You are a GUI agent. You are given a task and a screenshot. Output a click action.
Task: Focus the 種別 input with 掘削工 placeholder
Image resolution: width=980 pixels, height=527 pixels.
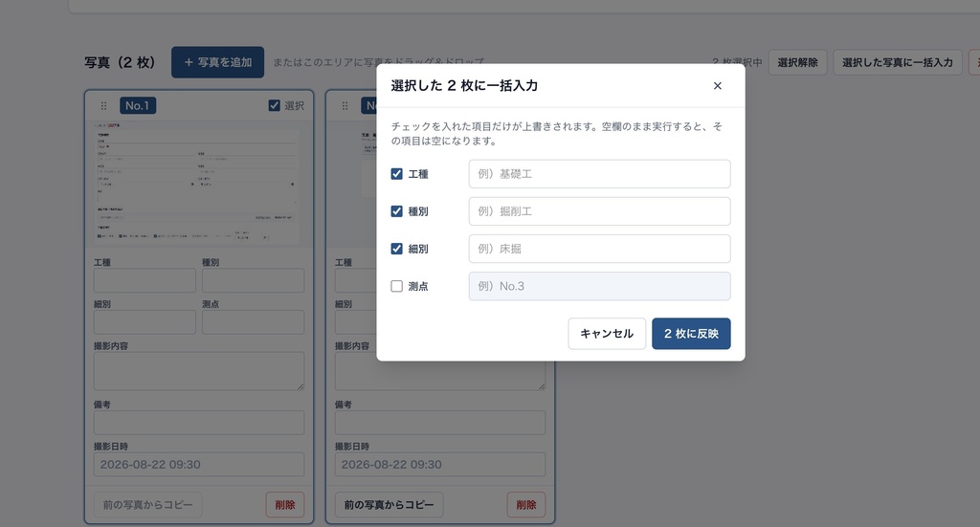(x=599, y=211)
